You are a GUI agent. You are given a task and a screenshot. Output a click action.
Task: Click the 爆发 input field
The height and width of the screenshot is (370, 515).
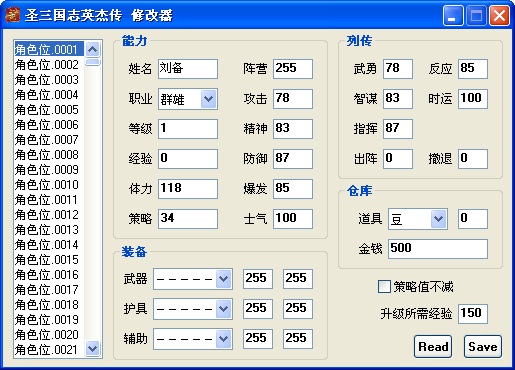pos(293,189)
